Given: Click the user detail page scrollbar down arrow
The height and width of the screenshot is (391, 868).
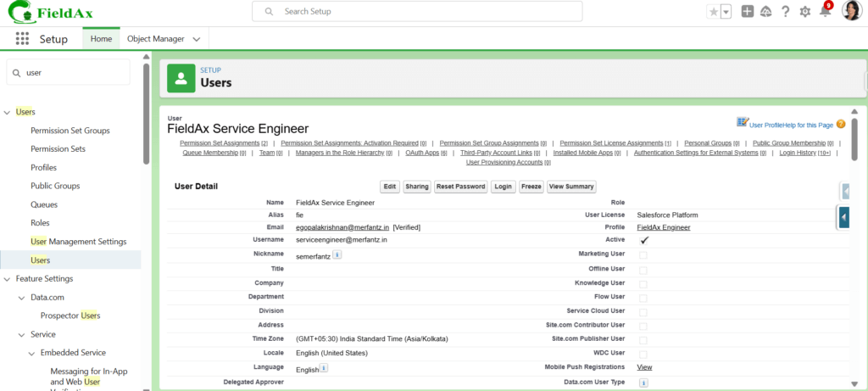Looking at the screenshot, I should [x=854, y=383].
